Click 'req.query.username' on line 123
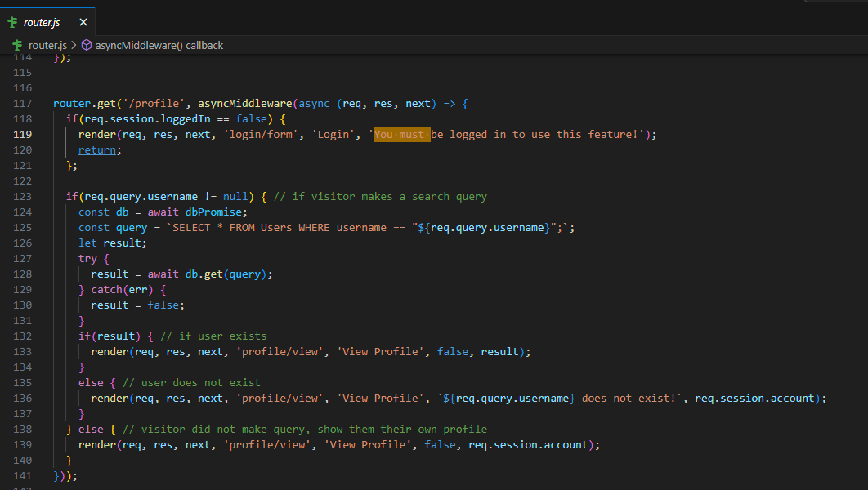868x490 pixels. [141, 196]
